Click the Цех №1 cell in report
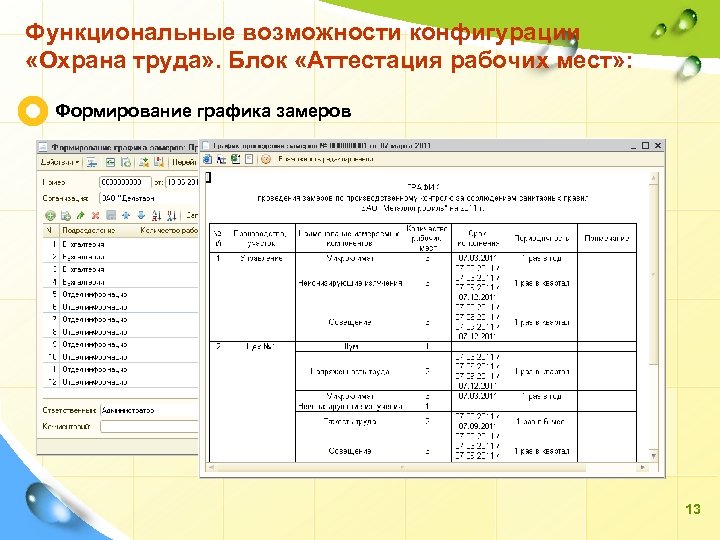This screenshot has height=540, width=720. (x=260, y=346)
